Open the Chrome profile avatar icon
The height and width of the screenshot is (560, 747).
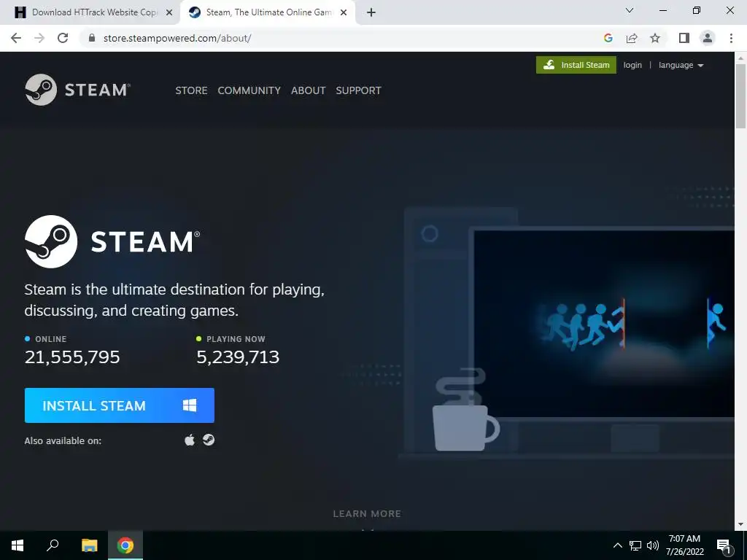(x=708, y=38)
